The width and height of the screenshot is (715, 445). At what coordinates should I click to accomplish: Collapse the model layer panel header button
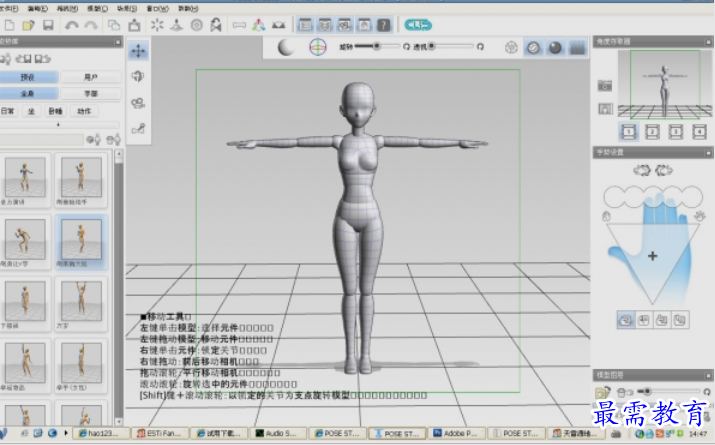[x=708, y=375]
